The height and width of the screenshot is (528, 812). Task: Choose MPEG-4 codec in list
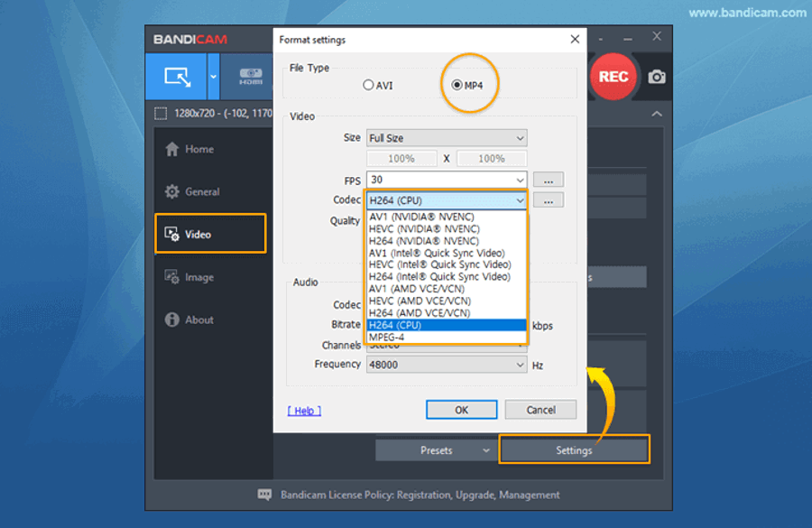[447, 337]
